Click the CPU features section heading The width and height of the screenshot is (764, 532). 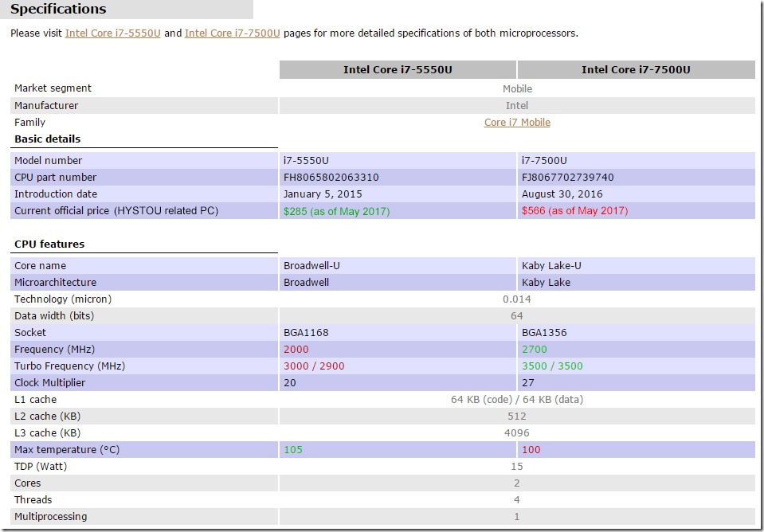pyautogui.click(x=49, y=244)
